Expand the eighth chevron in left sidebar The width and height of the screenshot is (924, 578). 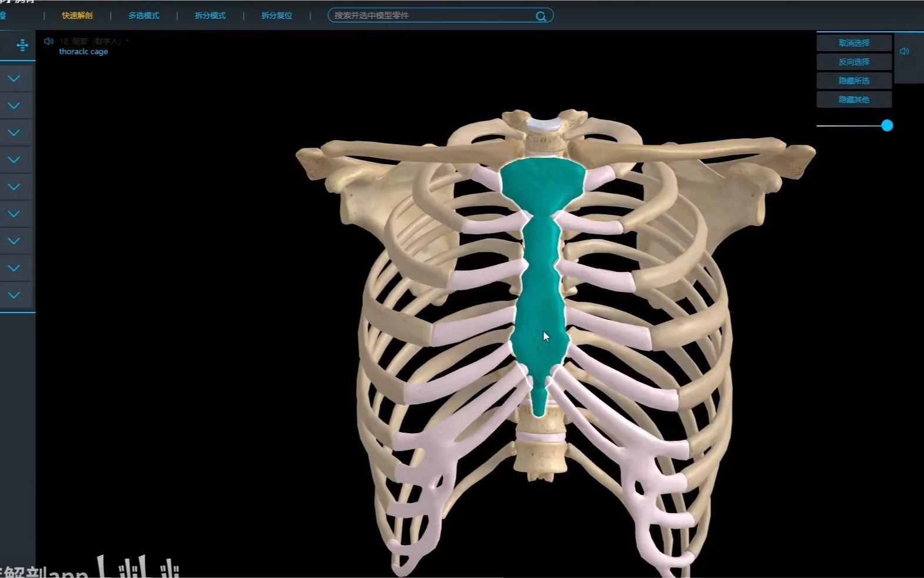tap(14, 268)
